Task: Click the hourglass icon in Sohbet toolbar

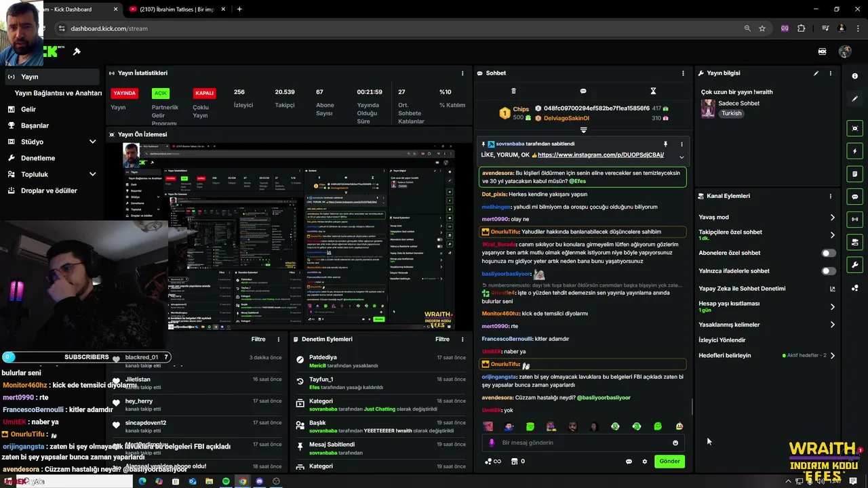Action: coord(653,91)
